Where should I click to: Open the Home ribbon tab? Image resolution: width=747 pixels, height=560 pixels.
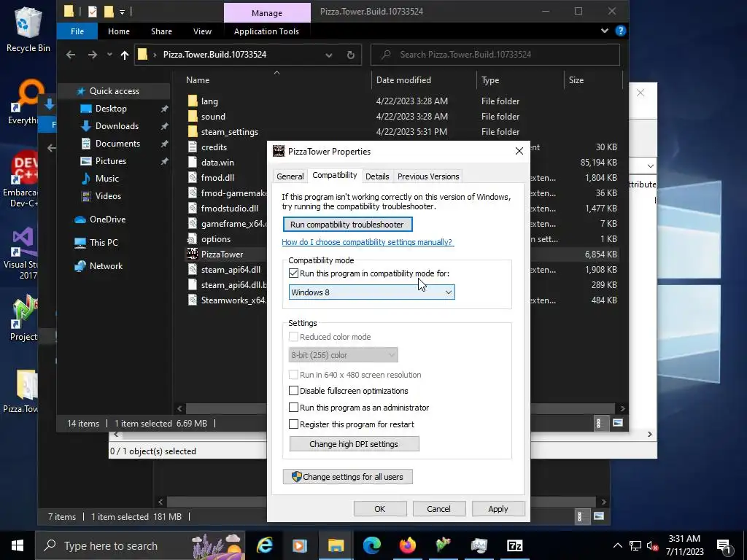[x=119, y=31]
